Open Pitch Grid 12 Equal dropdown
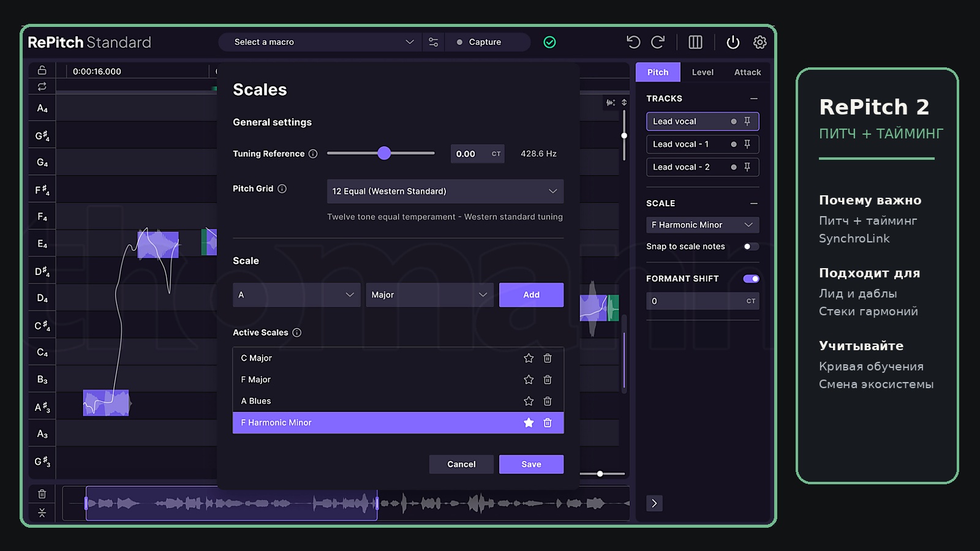Screen dimensions: 980x551 (445, 191)
